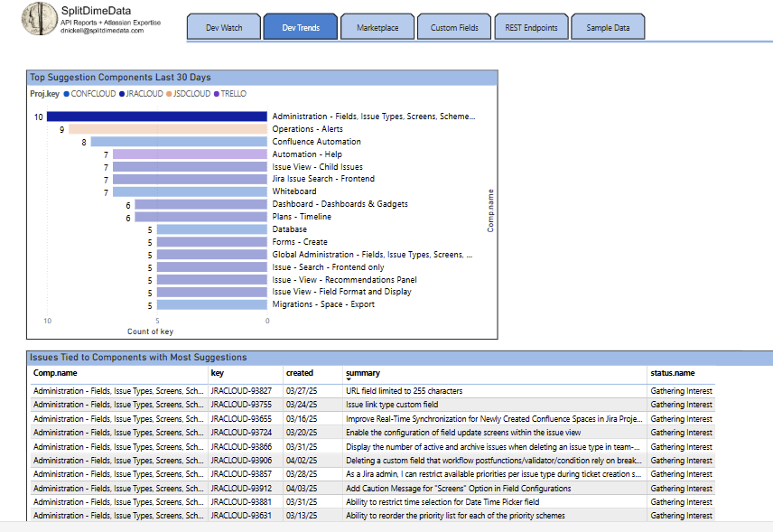Click the Whiteboard bar in the chart
The image size is (773, 532).
[190, 191]
